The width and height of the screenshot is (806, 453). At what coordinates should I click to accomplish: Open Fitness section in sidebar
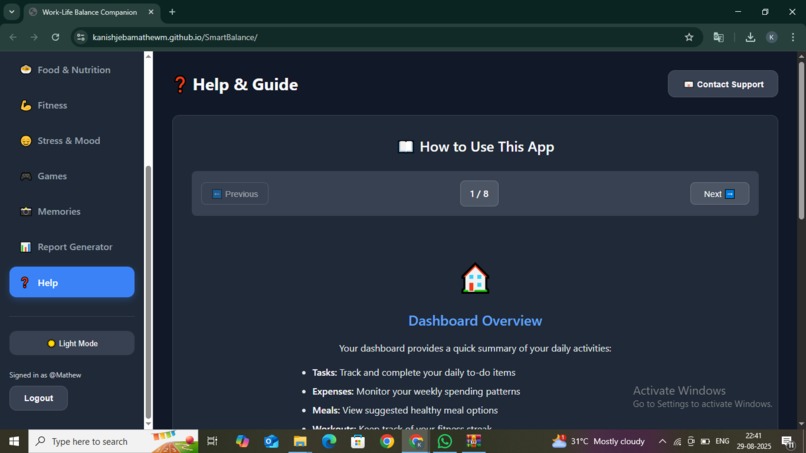coord(72,105)
